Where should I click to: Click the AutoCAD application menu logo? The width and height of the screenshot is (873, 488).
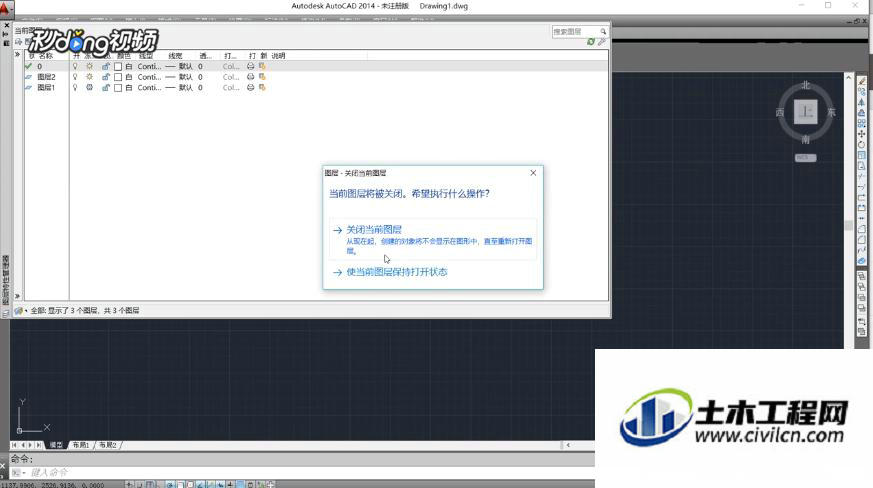[6, 8]
